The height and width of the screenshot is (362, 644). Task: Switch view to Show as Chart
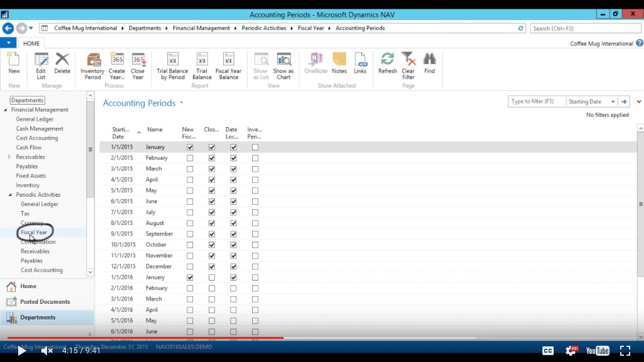pos(283,66)
